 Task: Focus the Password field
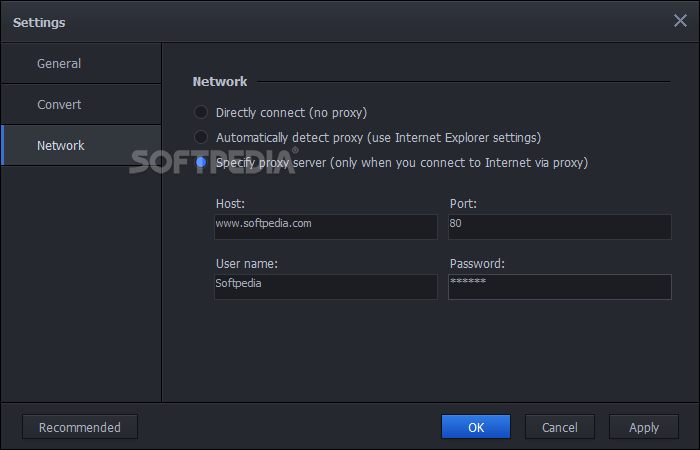point(560,287)
